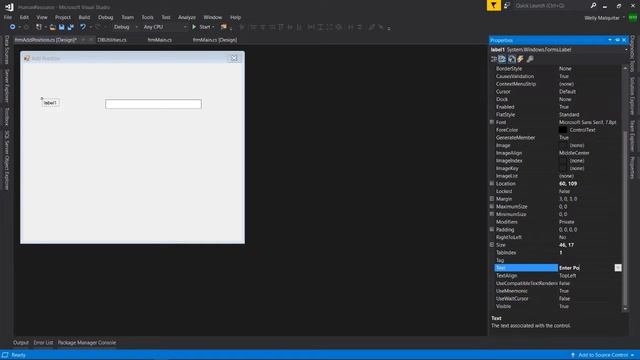Viewport: 640px width, 360px height.
Task: Click the feedback icon beside Quick Launch
Action: point(507,5)
